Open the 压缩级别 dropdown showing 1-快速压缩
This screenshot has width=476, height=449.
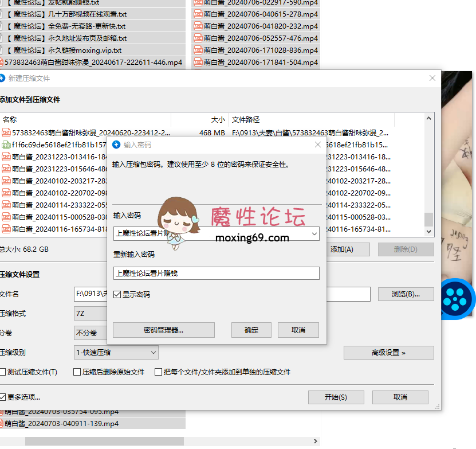click(x=154, y=353)
